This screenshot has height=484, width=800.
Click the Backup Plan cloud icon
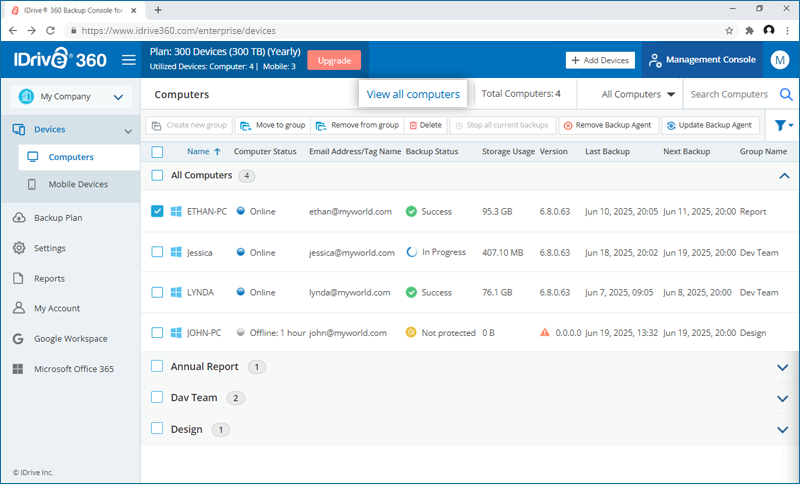pos(19,218)
